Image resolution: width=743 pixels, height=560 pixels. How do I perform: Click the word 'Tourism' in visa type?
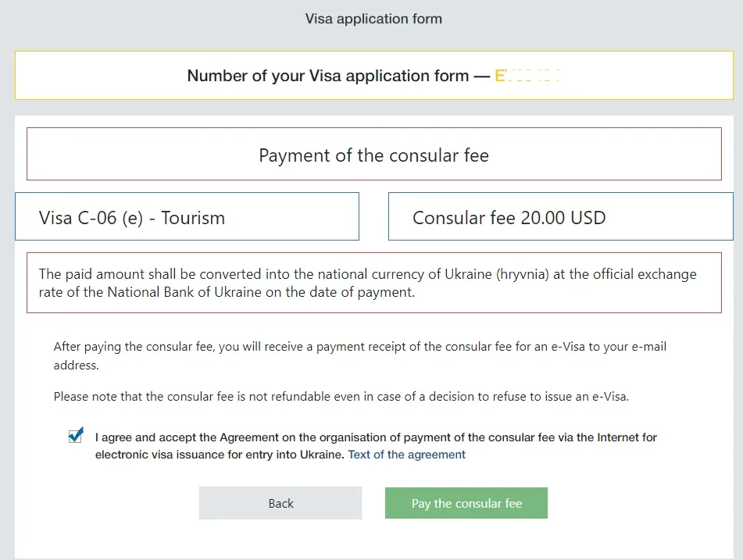click(x=193, y=218)
